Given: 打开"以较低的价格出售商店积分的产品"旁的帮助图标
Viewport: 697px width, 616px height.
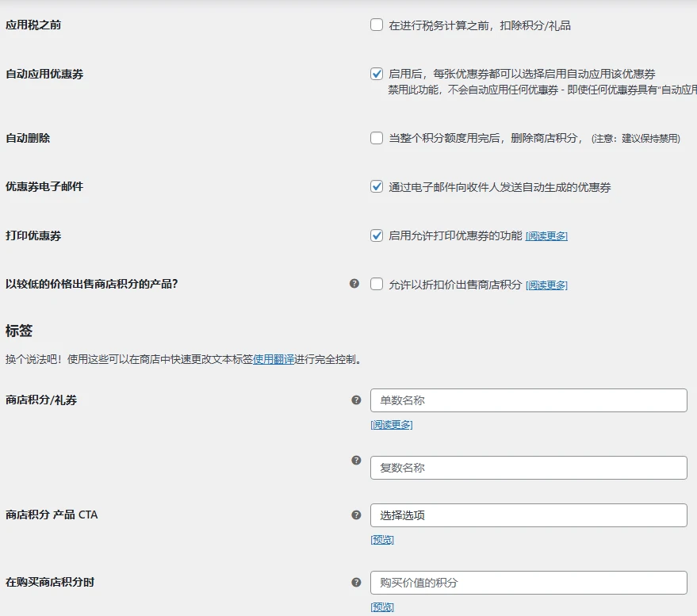Looking at the screenshot, I should (x=354, y=285).
